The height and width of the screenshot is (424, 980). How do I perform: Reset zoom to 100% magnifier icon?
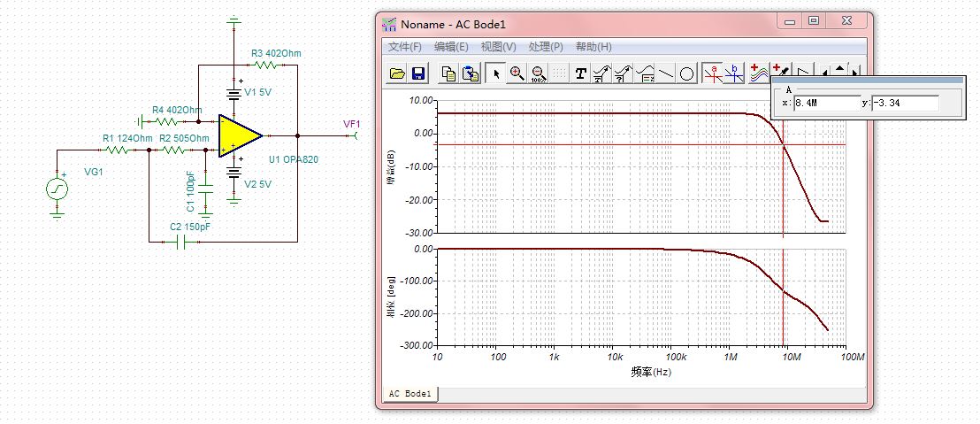click(538, 73)
